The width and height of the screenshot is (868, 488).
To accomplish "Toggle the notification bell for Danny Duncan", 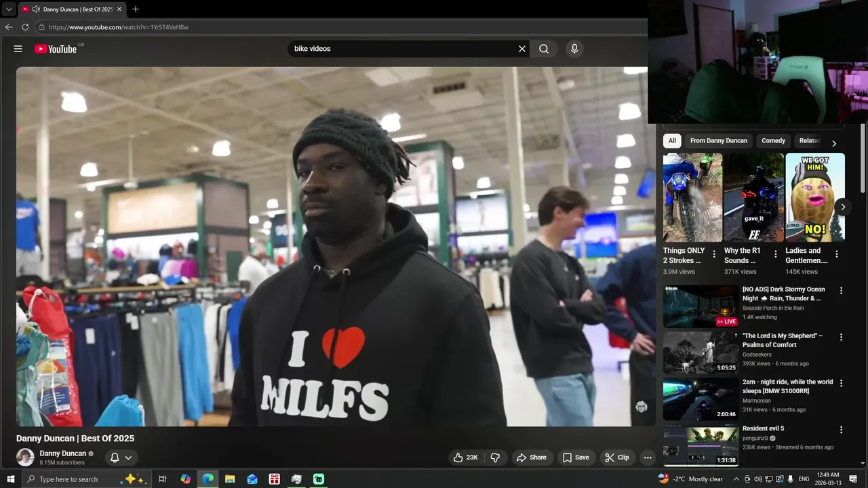I will tap(115, 457).
